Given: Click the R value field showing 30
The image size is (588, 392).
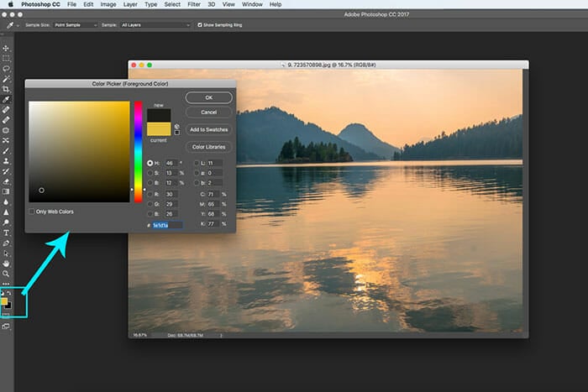Looking at the screenshot, I should coord(171,194).
